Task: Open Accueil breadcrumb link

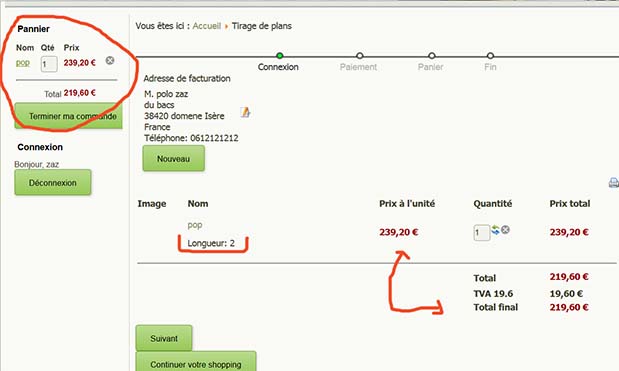Action: pos(206,26)
